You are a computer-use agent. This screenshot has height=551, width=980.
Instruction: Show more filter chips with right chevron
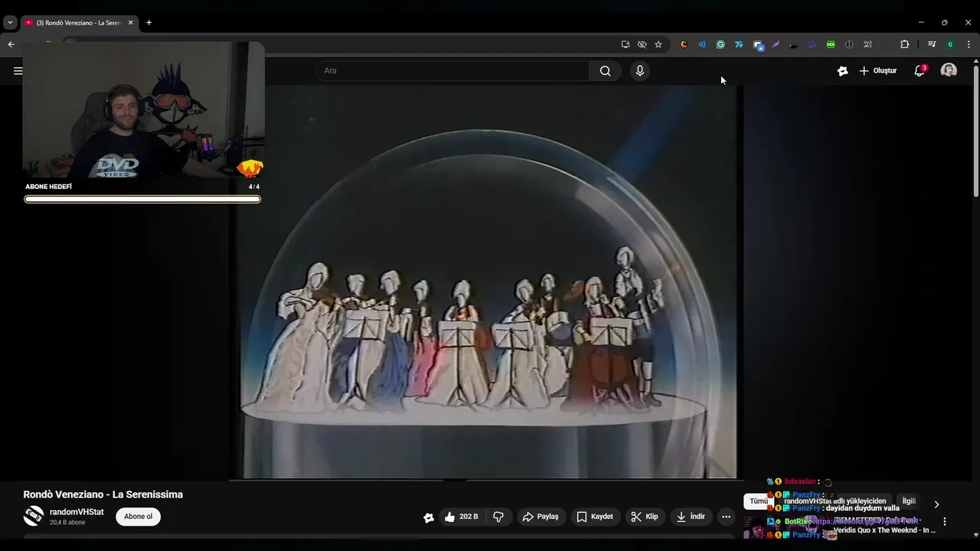(x=936, y=504)
